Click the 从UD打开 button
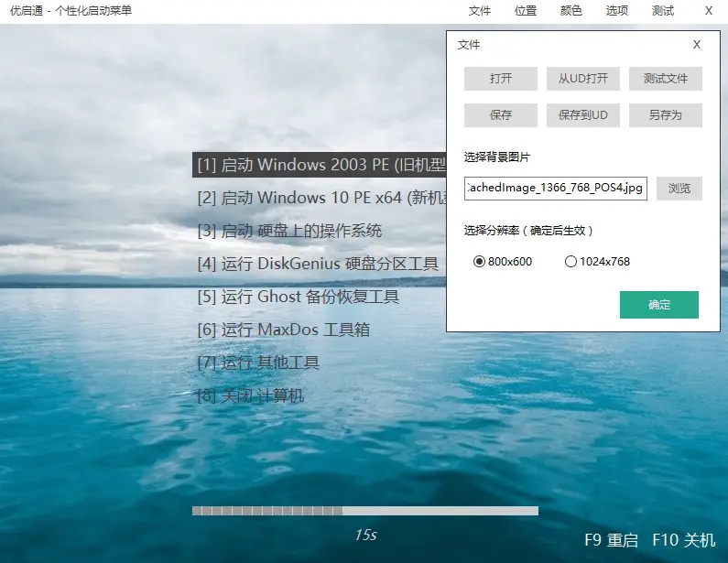The image size is (728, 563). [583, 79]
